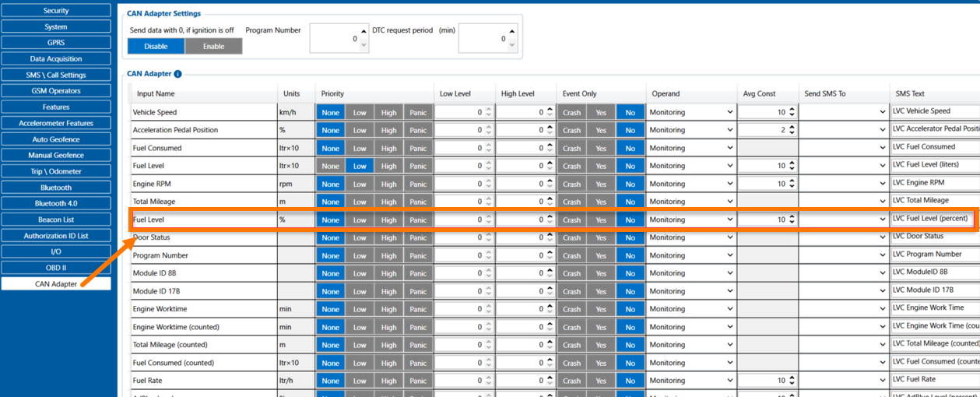
Task: Set Engine RPM priority to High
Action: (388, 184)
